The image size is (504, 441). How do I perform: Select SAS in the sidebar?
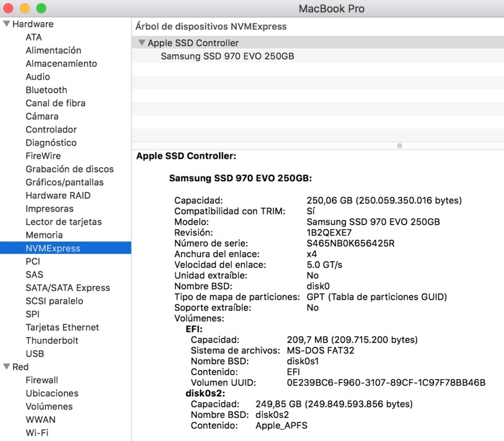pos(34,274)
